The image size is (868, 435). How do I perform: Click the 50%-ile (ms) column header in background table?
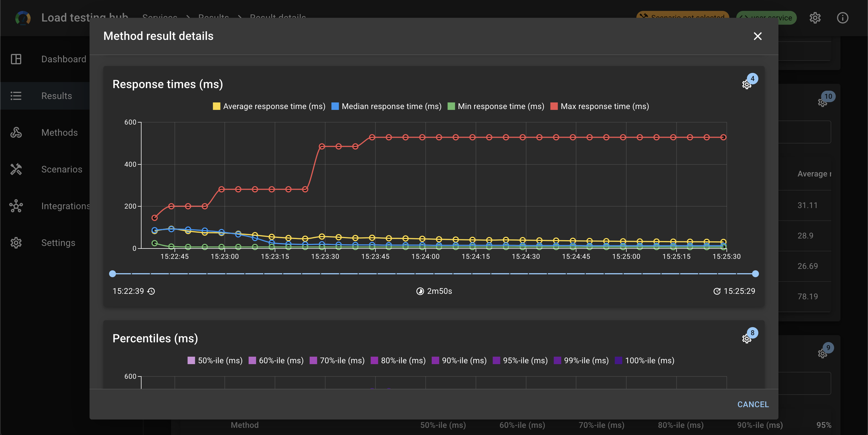pyautogui.click(x=443, y=425)
